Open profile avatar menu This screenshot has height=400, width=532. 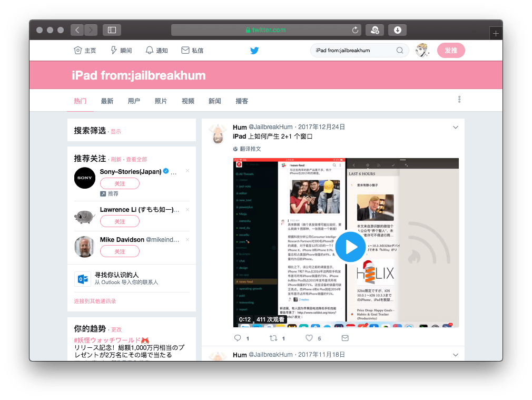click(421, 51)
